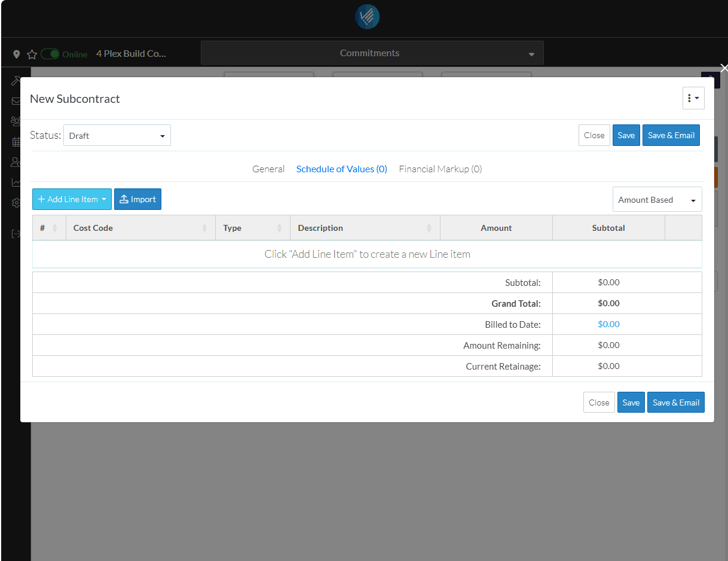The width and height of the screenshot is (728, 561).
Task: Open the Amount Based dropdown
Action: tap(657, 200)
